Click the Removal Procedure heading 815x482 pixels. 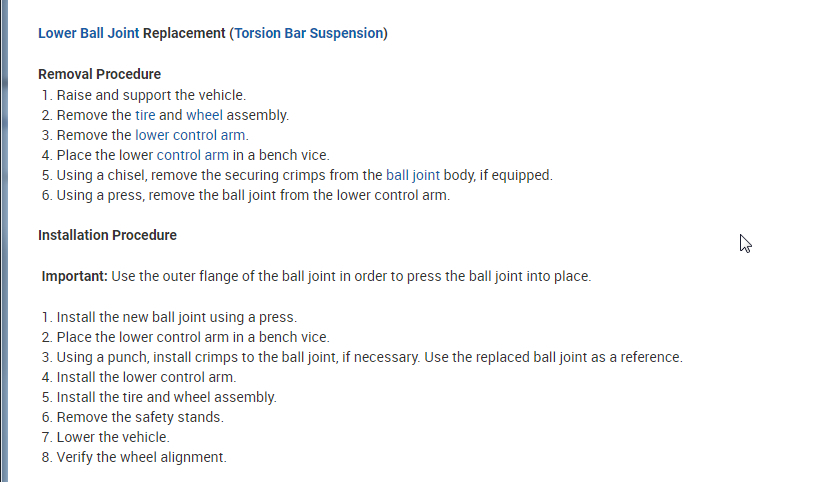coord(99,74)
